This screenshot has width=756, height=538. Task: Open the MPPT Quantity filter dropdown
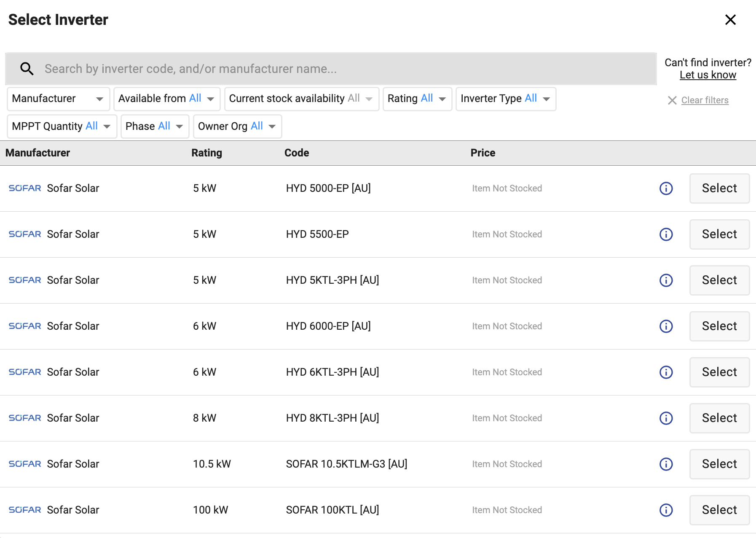coord(62,126)
